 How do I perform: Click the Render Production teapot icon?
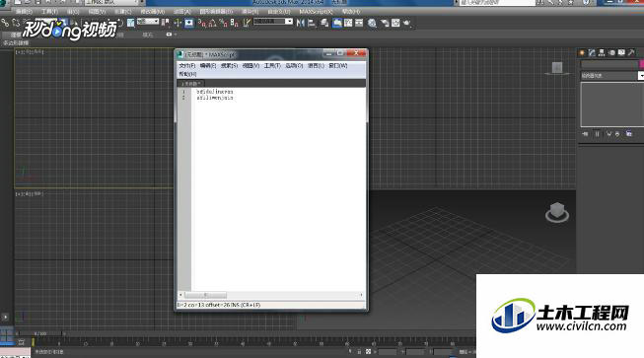coord(406,23)
